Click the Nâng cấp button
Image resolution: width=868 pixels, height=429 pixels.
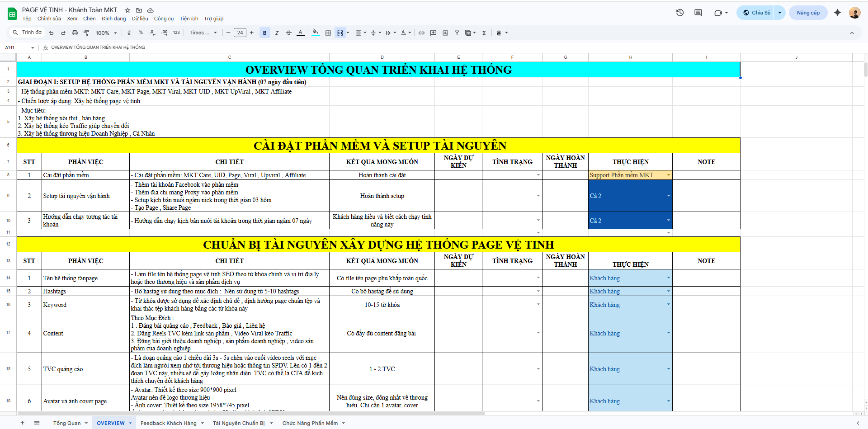point(808,13)
